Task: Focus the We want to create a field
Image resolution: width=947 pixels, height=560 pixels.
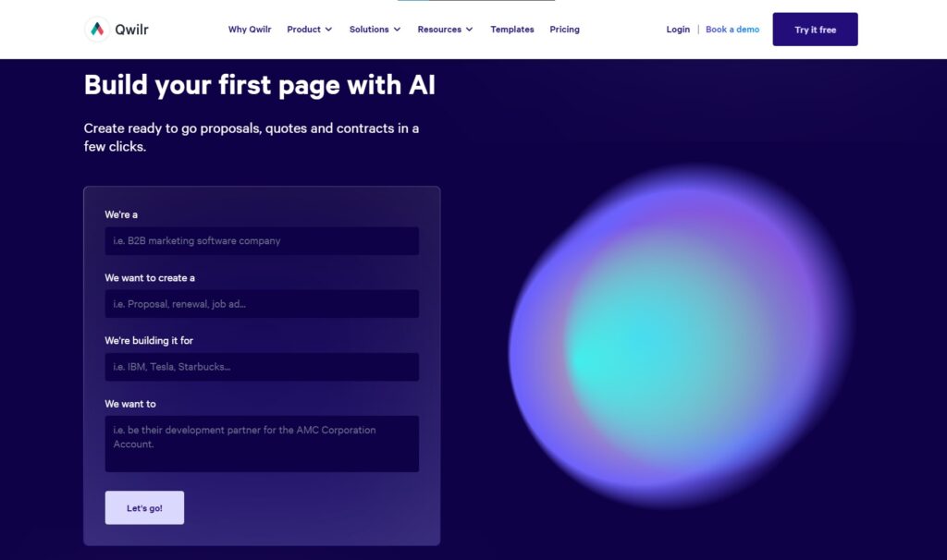Action: click(x=262, y=304)
